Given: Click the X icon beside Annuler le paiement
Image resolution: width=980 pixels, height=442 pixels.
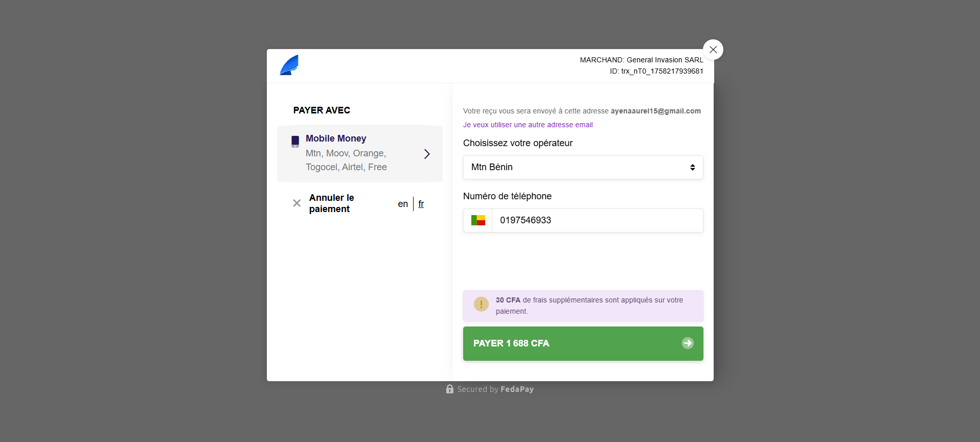Looking at the screenshot, I should coord(297,203).
